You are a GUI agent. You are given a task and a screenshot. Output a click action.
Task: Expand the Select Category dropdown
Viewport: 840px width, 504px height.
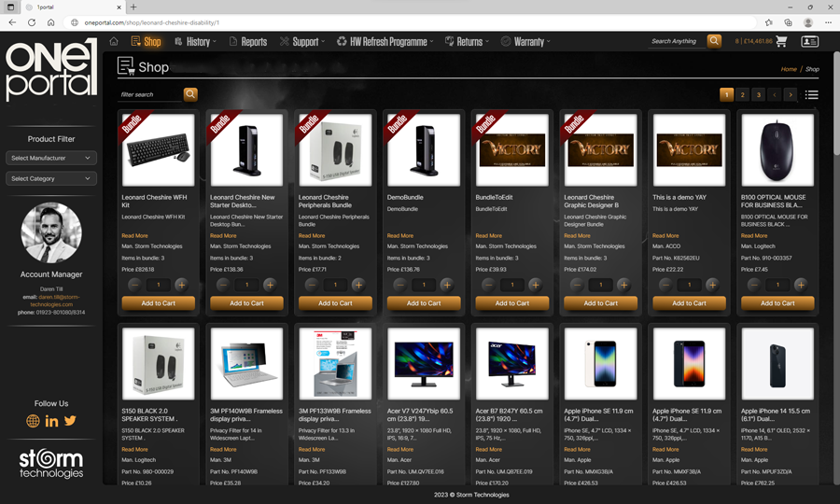[51, 178]
